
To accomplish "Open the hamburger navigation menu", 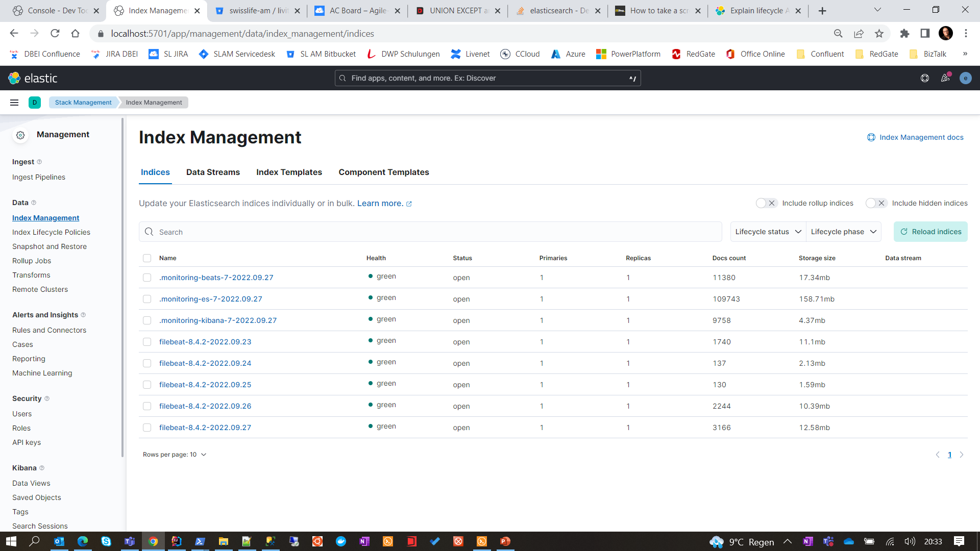I will 14,103.
